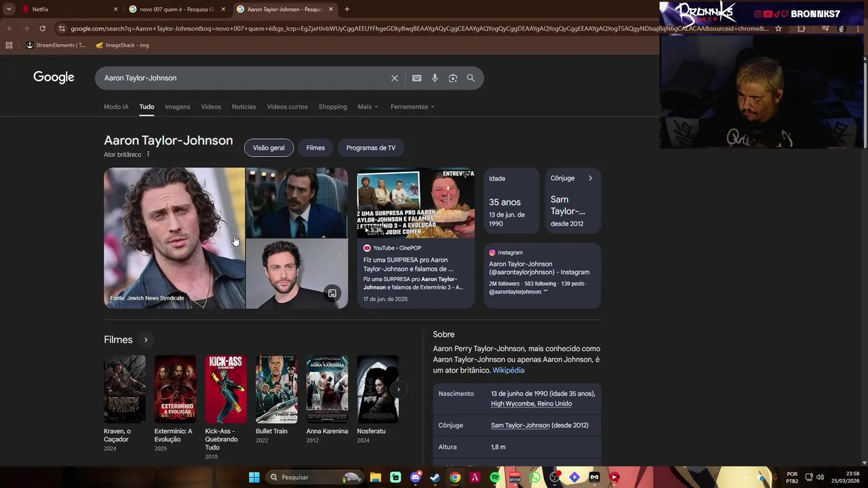Open the photo of him in suit
This screenshot has height=488, width=868.
(x=297, y=203)
